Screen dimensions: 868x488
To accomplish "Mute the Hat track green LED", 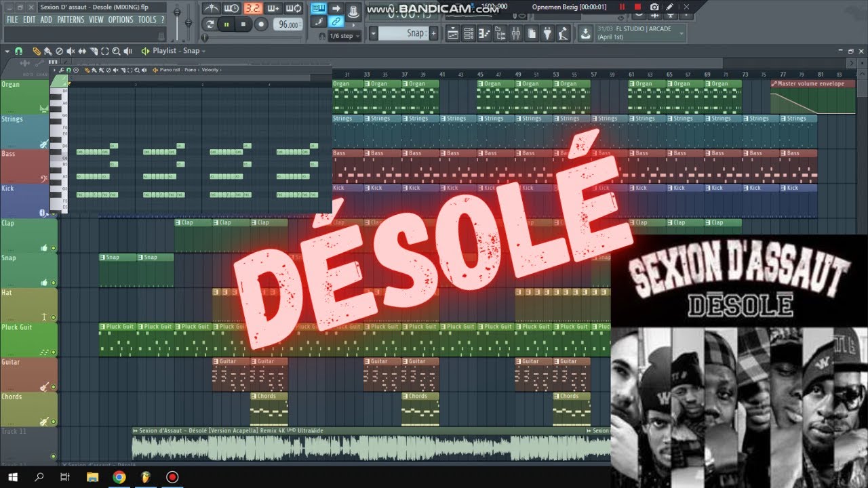I will (x=54, y=317).
